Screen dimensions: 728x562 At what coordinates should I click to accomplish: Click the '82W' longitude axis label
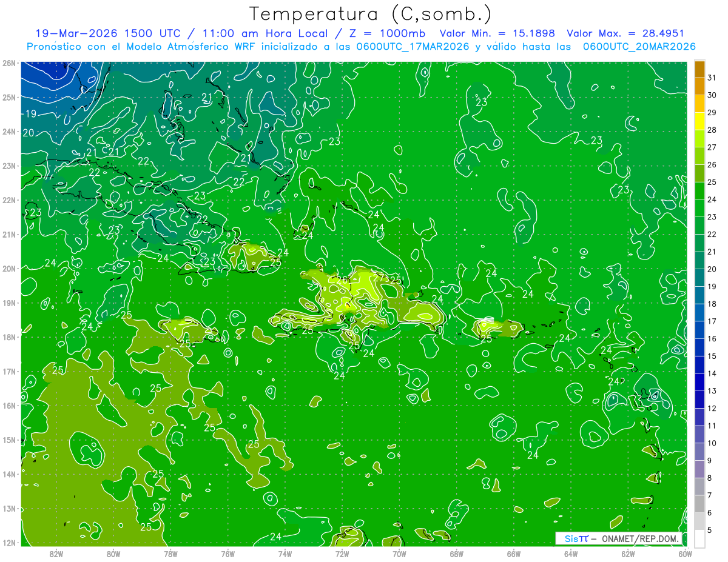(x=56, y=554)
